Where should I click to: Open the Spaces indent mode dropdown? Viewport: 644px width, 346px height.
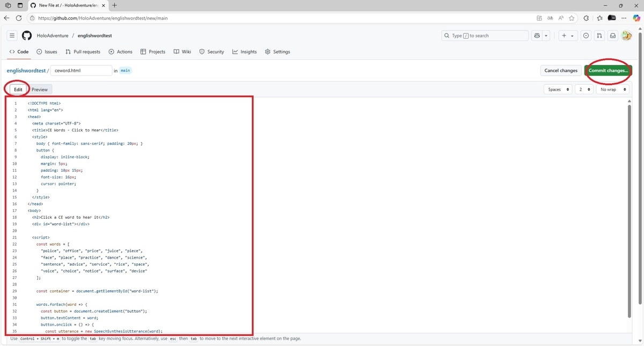pyautogui.click(x=558, y=89)
